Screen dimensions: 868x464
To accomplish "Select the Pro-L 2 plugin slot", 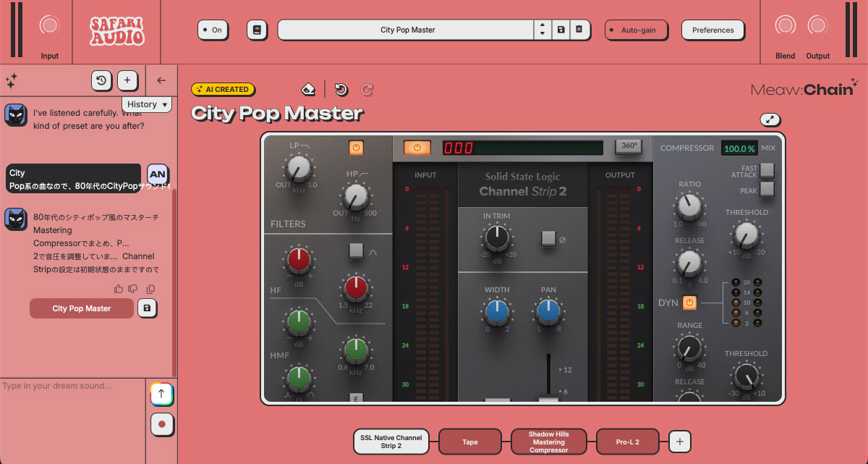I will (627, 442).
